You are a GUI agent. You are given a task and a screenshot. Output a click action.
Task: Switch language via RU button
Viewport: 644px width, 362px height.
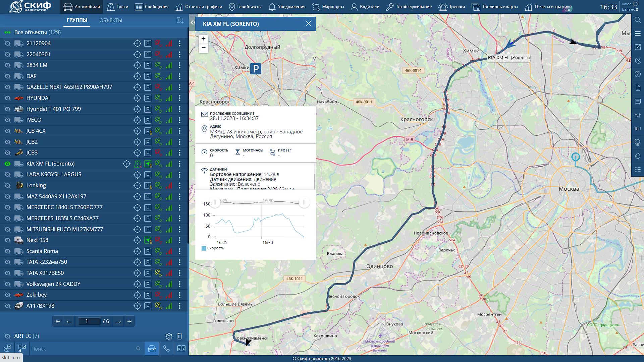click(638, 129)
